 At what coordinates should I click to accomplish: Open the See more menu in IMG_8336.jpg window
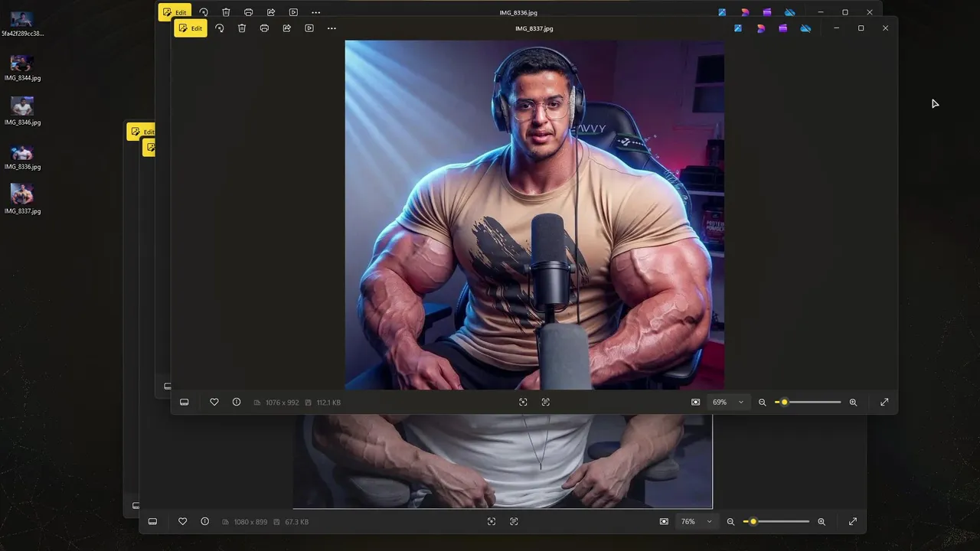(315, 12)
